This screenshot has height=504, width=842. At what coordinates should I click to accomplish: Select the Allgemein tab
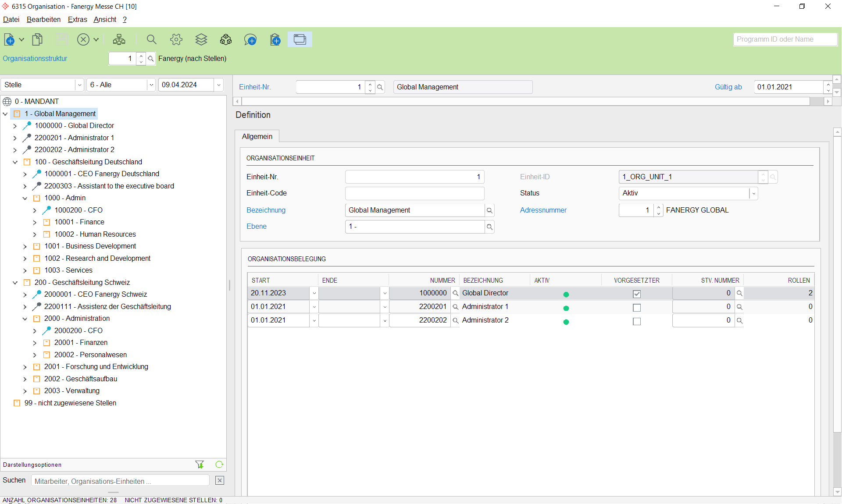257,136
